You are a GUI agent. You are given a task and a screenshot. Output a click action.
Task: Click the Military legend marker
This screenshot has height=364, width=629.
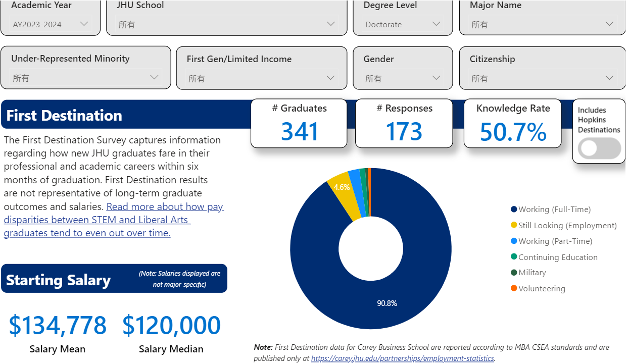coord(514,273)
